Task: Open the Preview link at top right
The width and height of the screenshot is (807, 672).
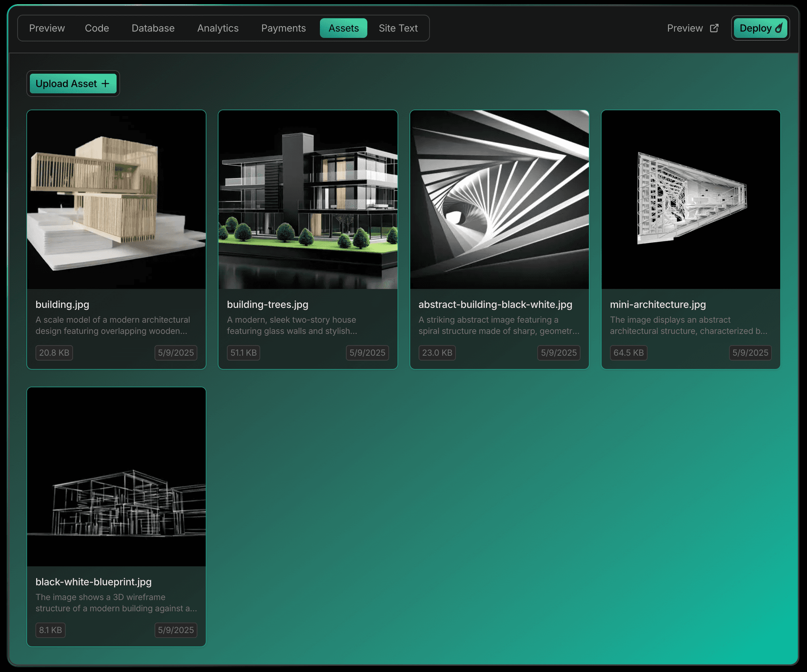Action: pos(685,28)
